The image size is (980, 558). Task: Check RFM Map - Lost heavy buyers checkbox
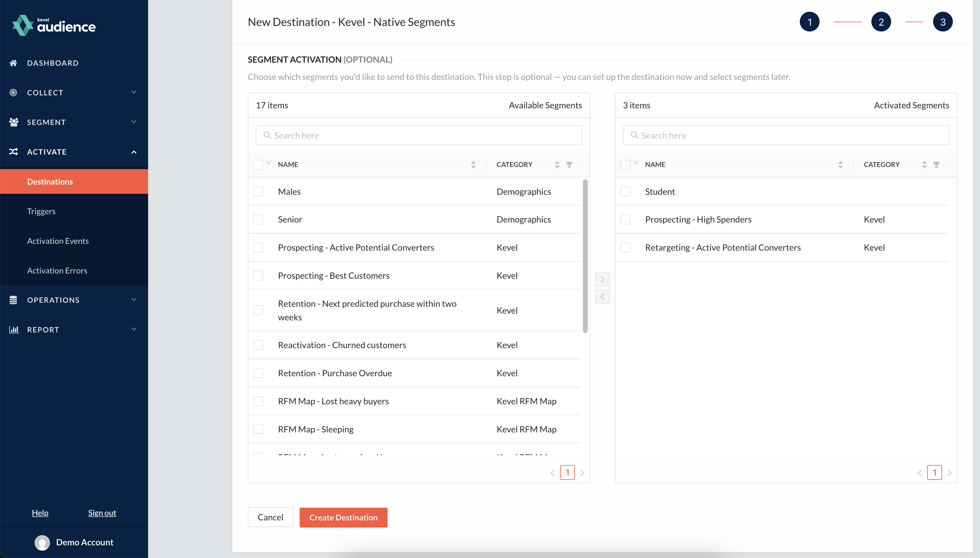point(258,401)
